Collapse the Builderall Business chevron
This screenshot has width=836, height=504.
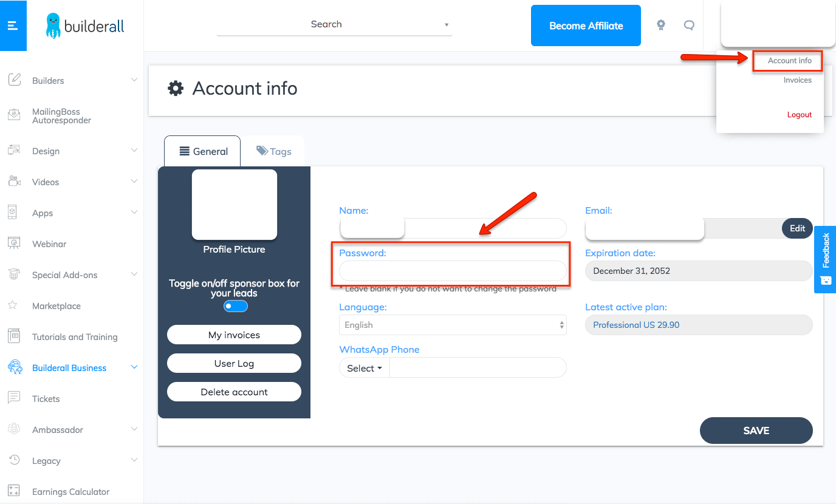click(x=134, y=367)
